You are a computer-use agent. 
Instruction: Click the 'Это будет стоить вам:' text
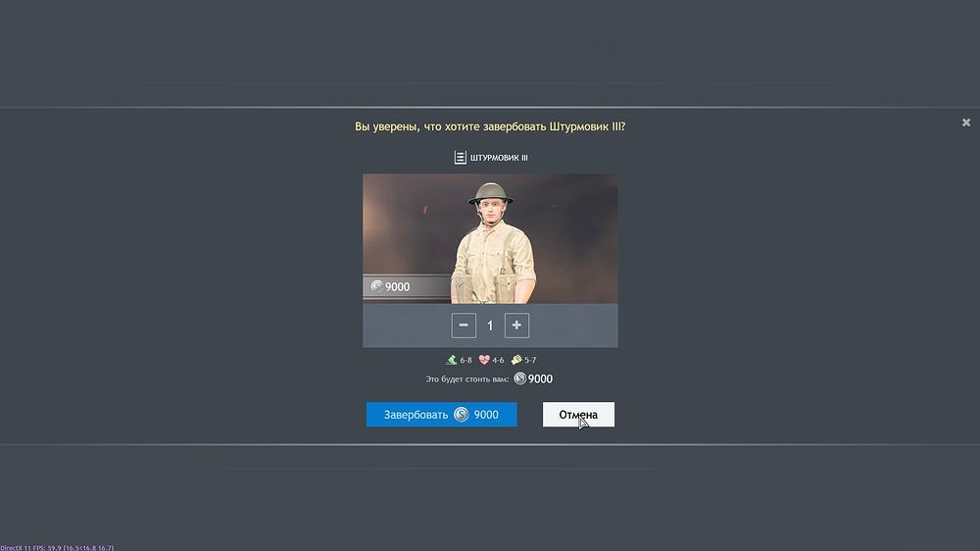point(466,379)
